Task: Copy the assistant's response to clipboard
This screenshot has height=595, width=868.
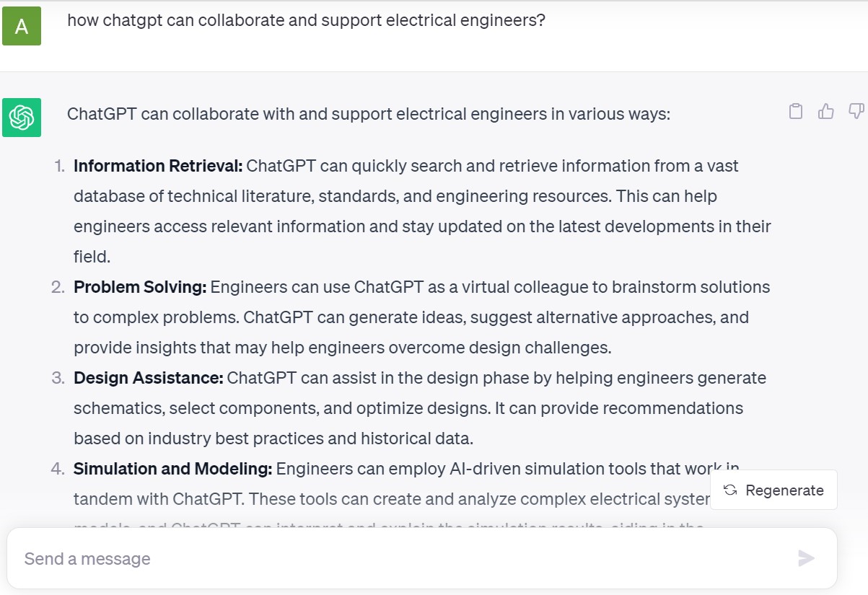Action: pos(796,111)
